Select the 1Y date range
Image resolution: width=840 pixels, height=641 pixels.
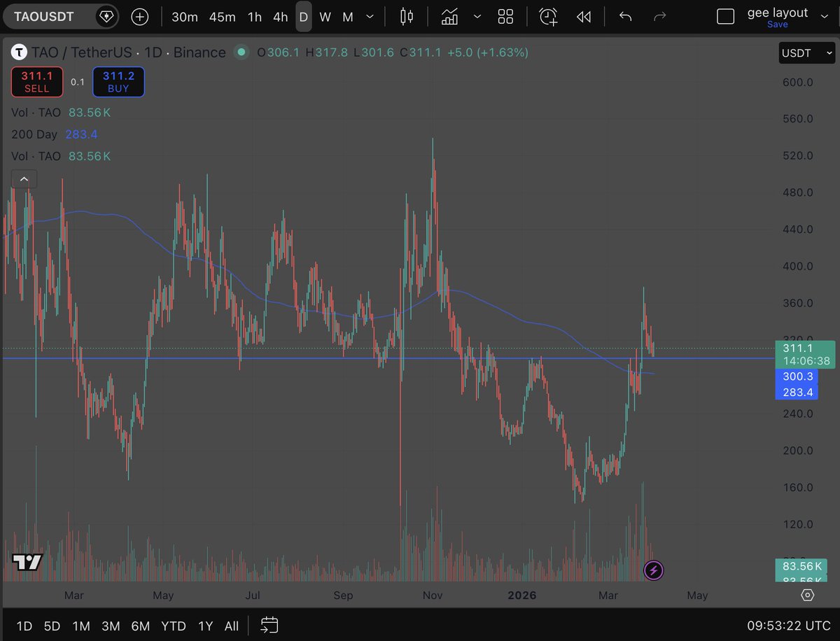pos(205,626)
